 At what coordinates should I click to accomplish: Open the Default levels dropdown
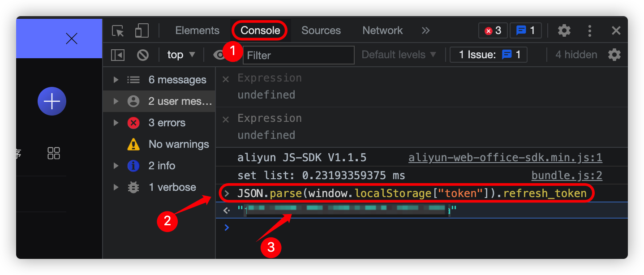point(399,55)
